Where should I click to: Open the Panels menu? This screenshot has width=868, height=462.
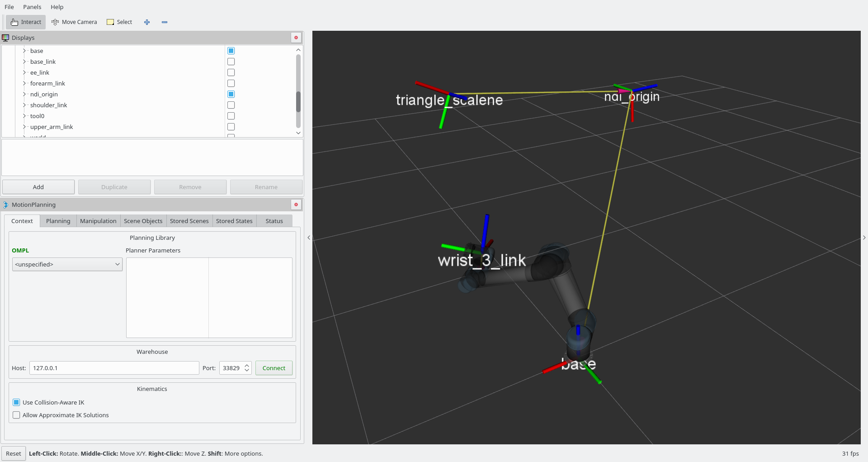point(32,7)
